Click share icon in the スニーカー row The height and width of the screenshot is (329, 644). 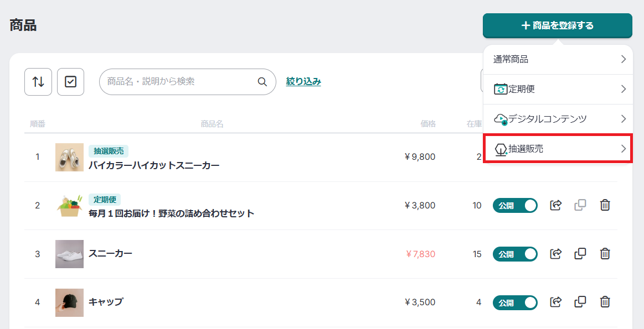click(556, 254)
